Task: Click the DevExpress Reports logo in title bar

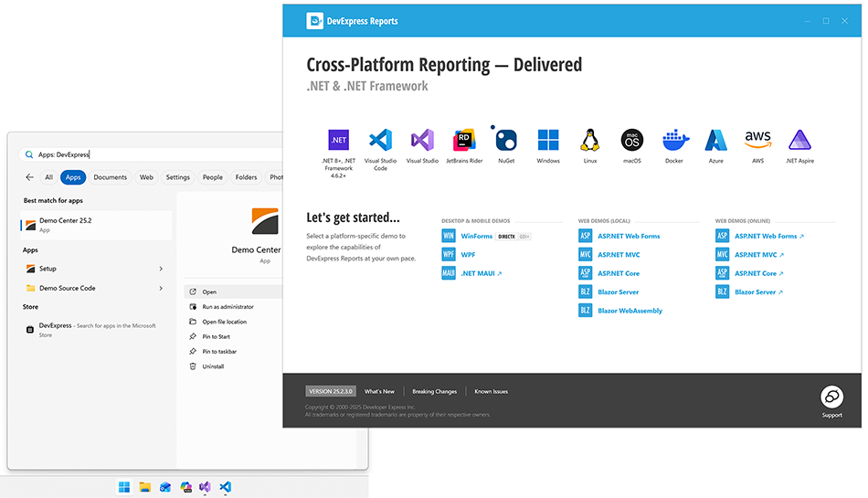Action: [314, 21]
